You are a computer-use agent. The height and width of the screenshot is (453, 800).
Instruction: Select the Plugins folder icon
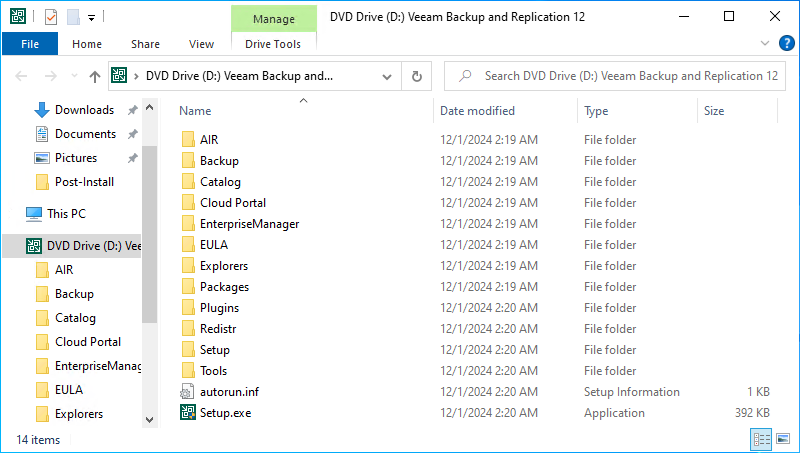[x=188, y=307]
